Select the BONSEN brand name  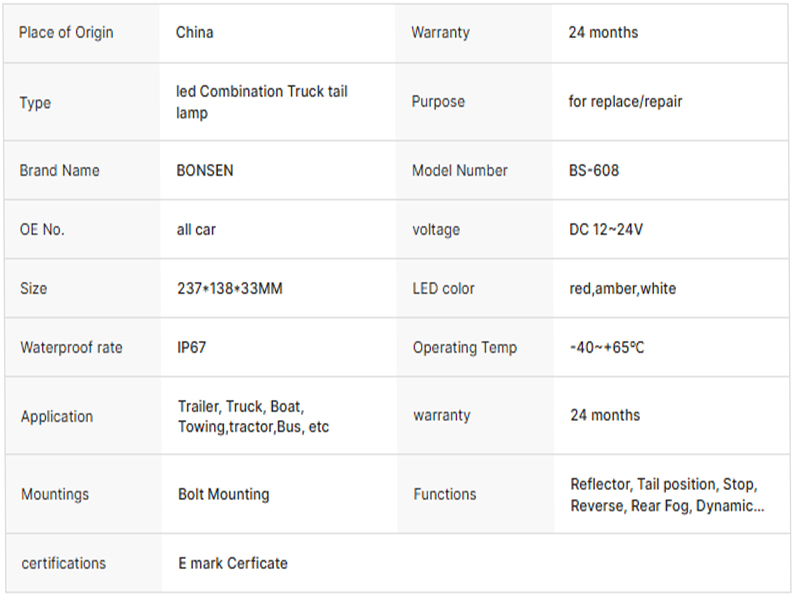[x=205, y=170]
